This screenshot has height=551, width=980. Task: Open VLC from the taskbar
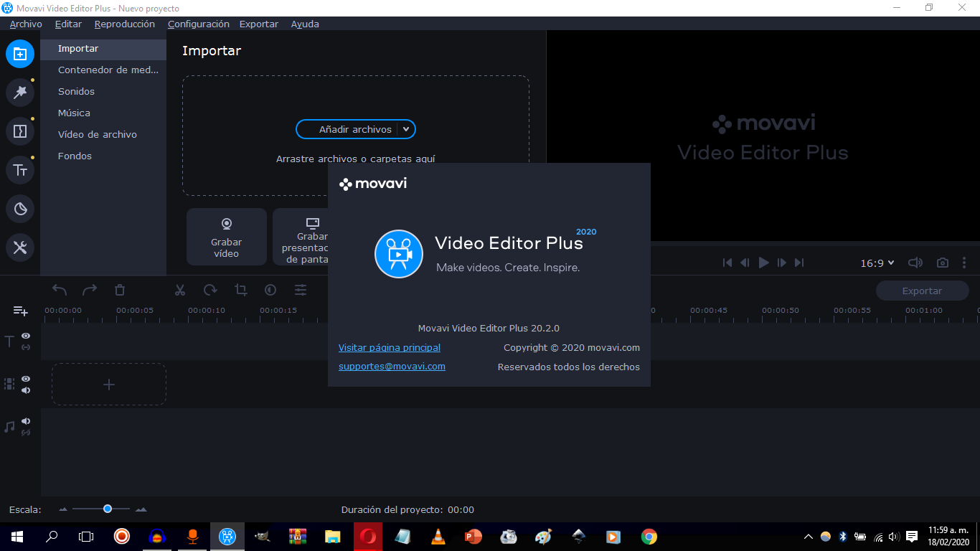[x=438, y=537]
